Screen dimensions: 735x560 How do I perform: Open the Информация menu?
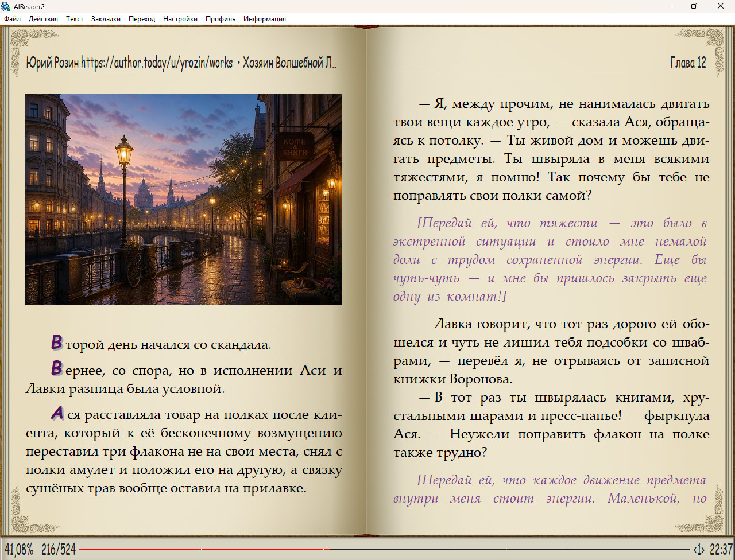[265, 19]
